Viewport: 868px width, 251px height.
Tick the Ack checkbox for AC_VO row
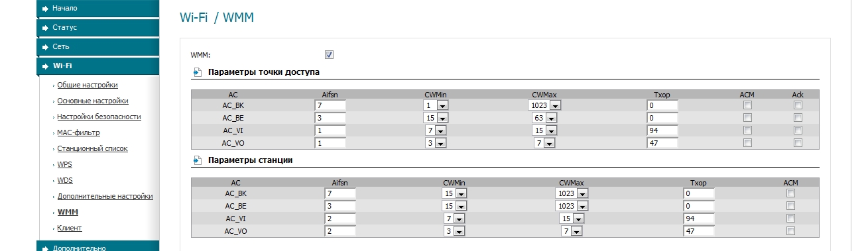[798, 143]
